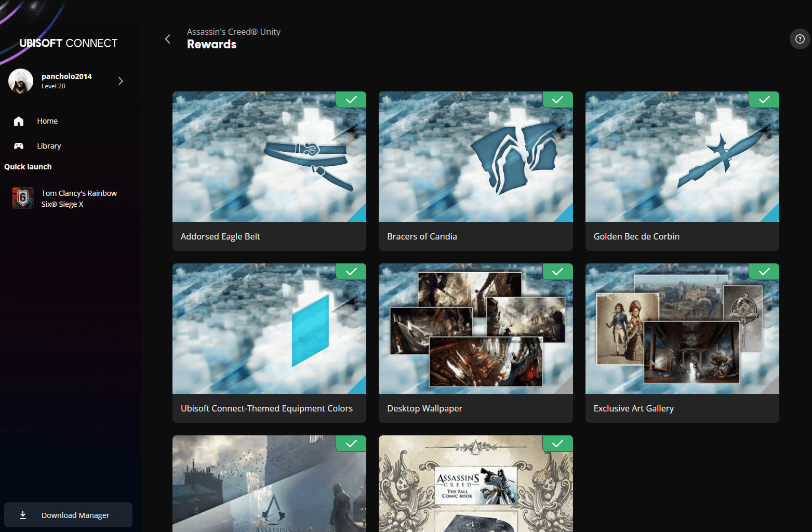This screenshot has height=532, width=812.
Task: Expand profile with chevron next to pancholo2014
Action: point(121,81)
